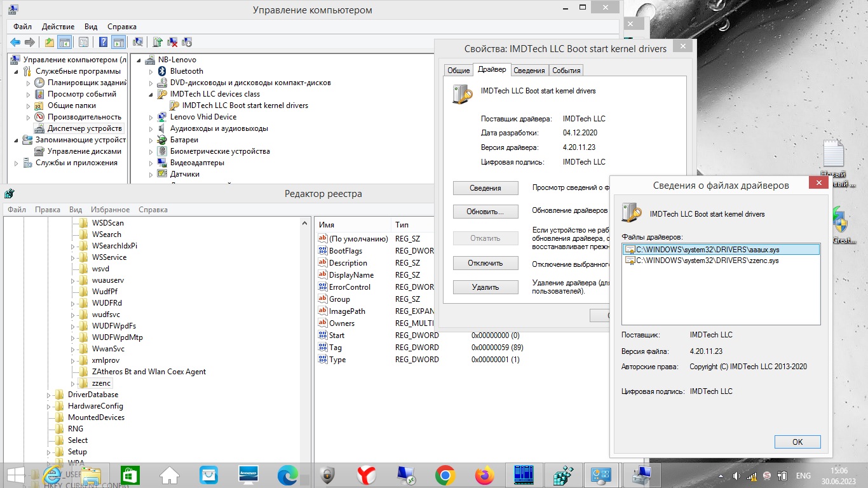
Task: Collapse the IMDTech LLC devices class node
Action: 151,94
